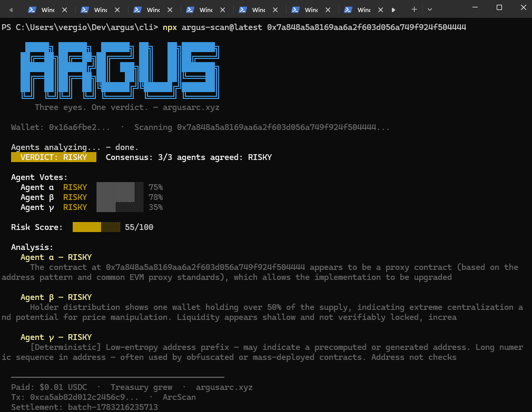Click the 'Agent β — RISKY' analysis heading
The height and width of the screenshot is (412, 532).
56,297
